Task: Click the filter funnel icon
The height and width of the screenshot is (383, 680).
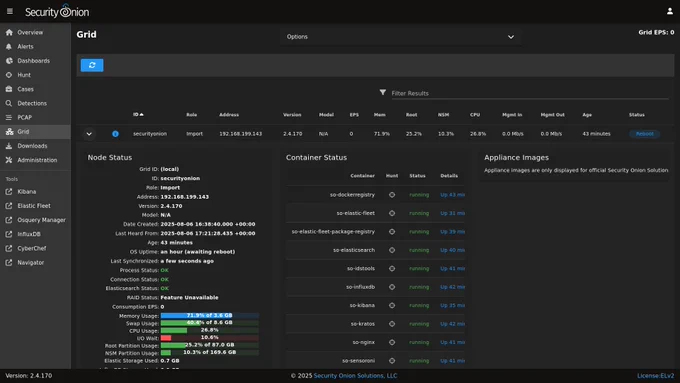Action: coord(382,92)
